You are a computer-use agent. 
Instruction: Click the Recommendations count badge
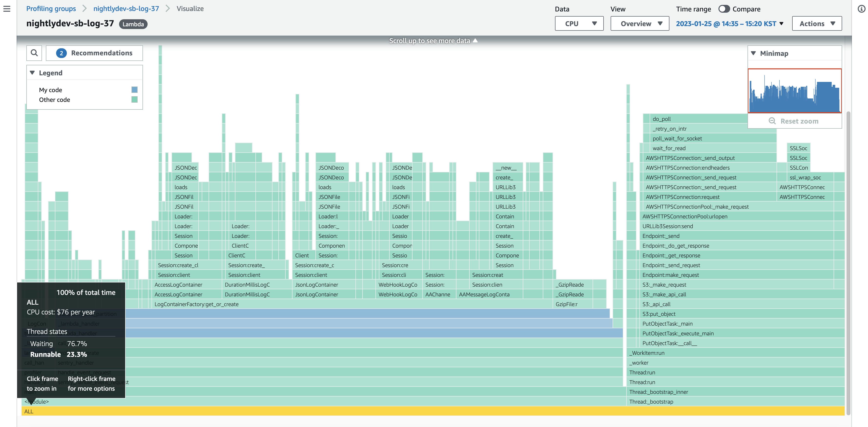tap(61, 53)
